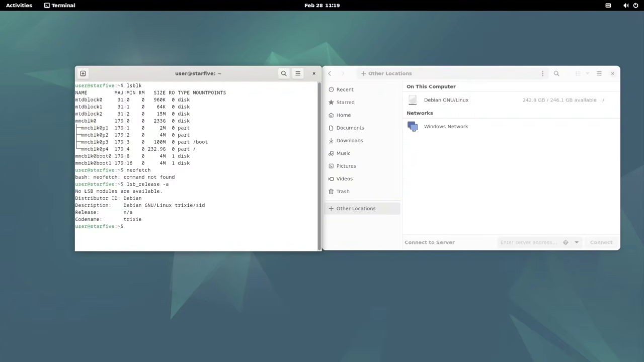
Task: Click the terminal search icon
Action: click(x=284, y=73)
